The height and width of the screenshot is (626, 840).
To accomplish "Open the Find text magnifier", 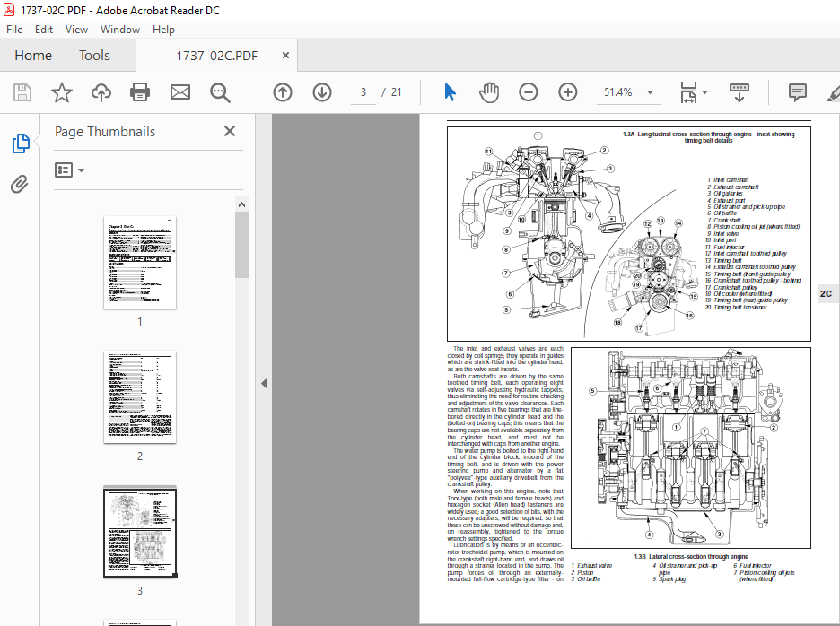I will [x=220, y=92].
